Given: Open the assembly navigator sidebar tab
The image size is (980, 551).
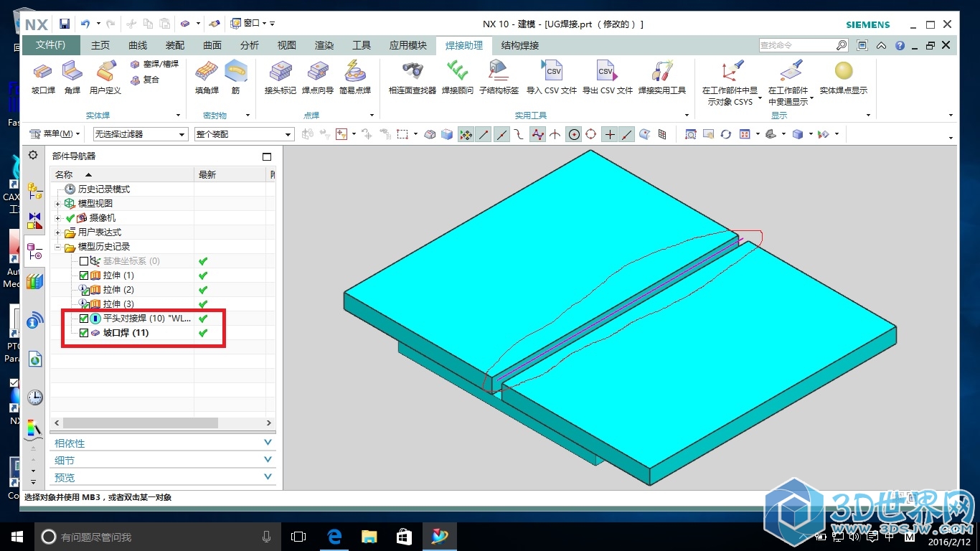Looking at the screenshot, I should 34,191.
